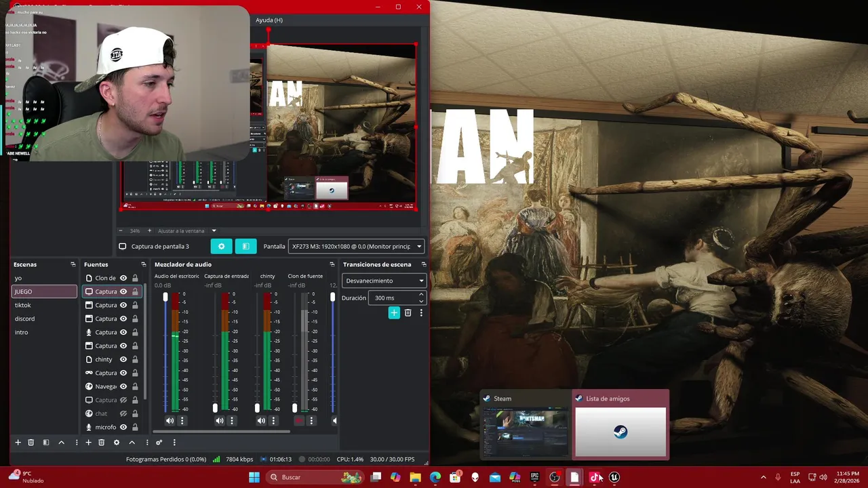Open transition properties dots menu
Viewport: 868px width, 488px height.
tap(421, 312)
